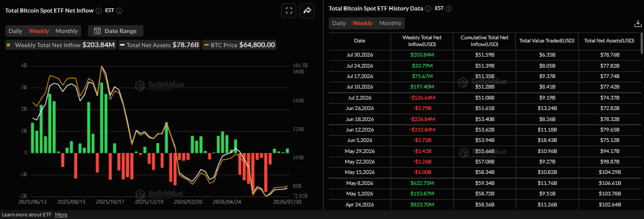Click the $104.29B net assets cell
Viewport: 644px width, 219px height.
point(609,172)
